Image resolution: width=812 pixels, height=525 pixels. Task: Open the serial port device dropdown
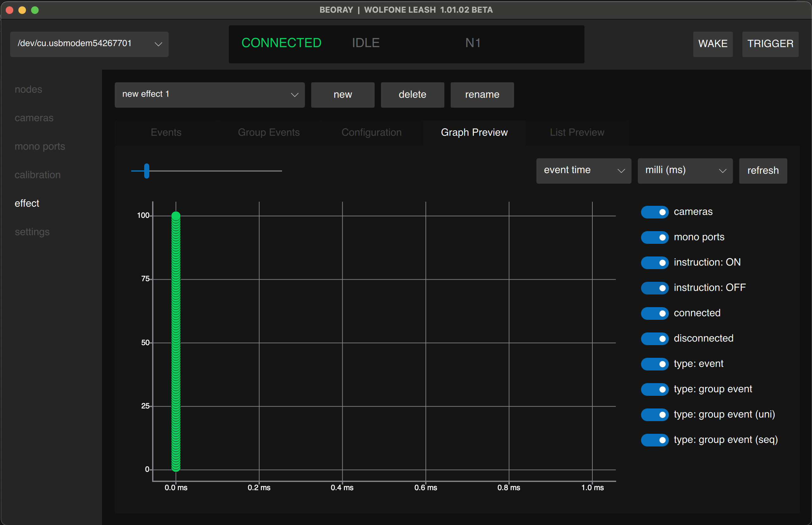[x=89, y=44]
